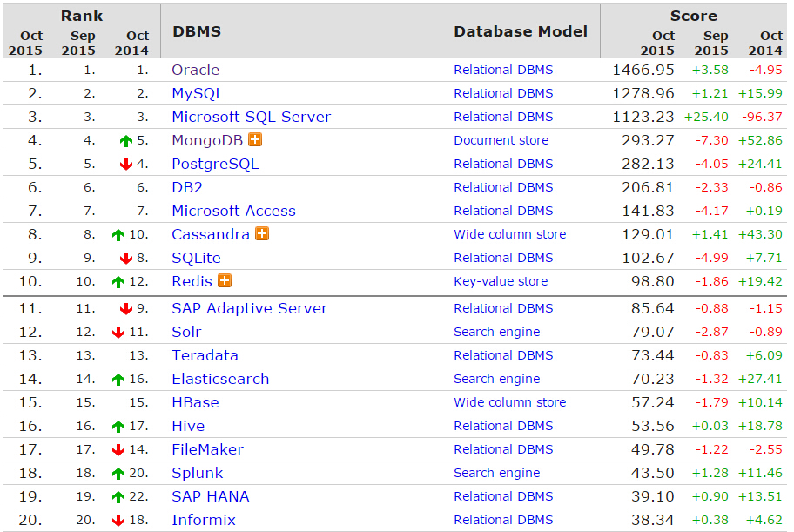
Task: Open Relational DBMS link in Hive row
Action: click(503, 426)
